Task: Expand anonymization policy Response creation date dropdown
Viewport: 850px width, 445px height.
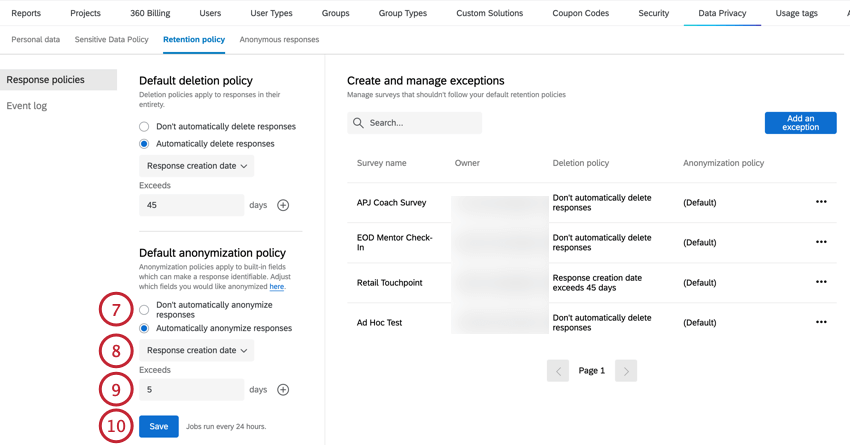Action: 197,351
